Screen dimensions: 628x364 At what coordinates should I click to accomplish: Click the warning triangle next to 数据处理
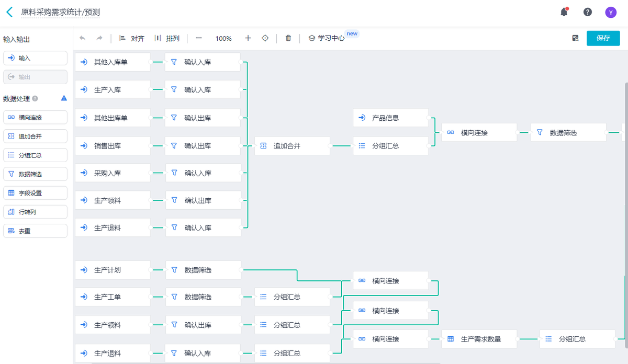(x=63, y=98)
